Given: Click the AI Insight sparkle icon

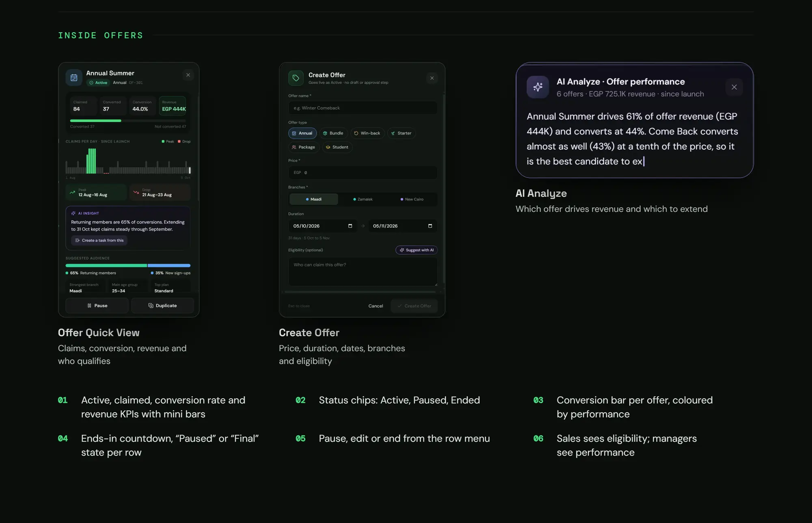Looking at the screenshot, I should (73, 213).
